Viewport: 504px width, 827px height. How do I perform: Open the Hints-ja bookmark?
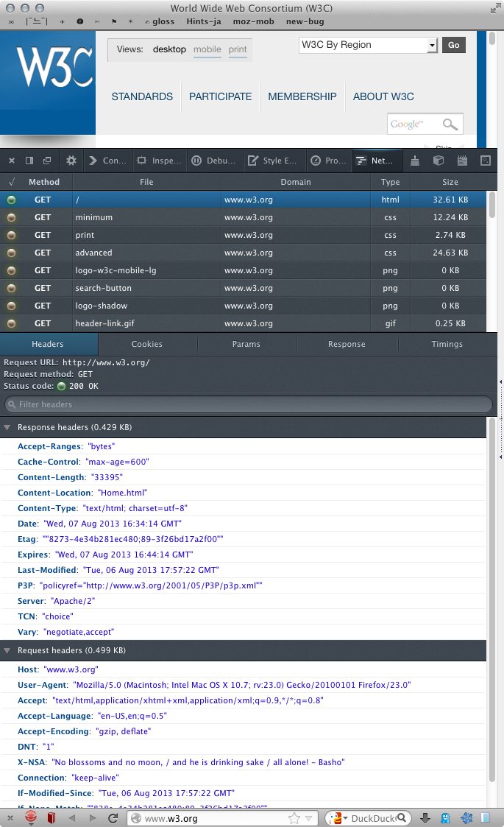pos(204,21)
